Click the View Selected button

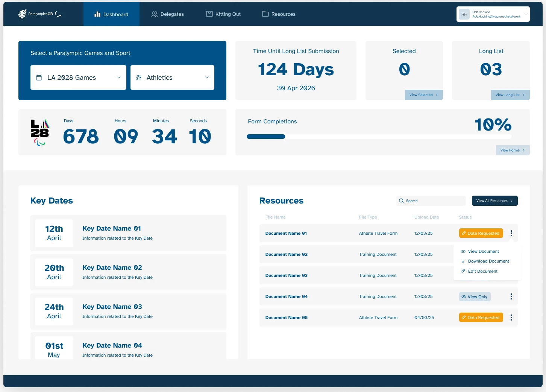coord(424,95)
